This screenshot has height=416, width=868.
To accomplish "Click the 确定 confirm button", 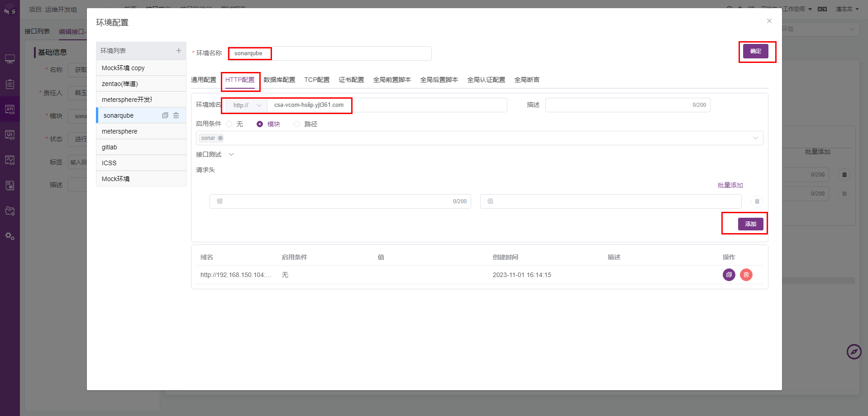I will (x=755, y=51).
